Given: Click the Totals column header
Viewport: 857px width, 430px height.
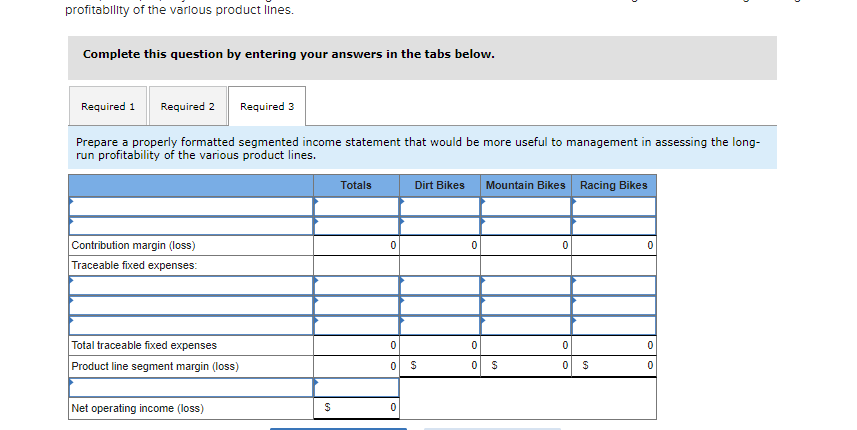Looking at the screenshot, I should 356,185.
